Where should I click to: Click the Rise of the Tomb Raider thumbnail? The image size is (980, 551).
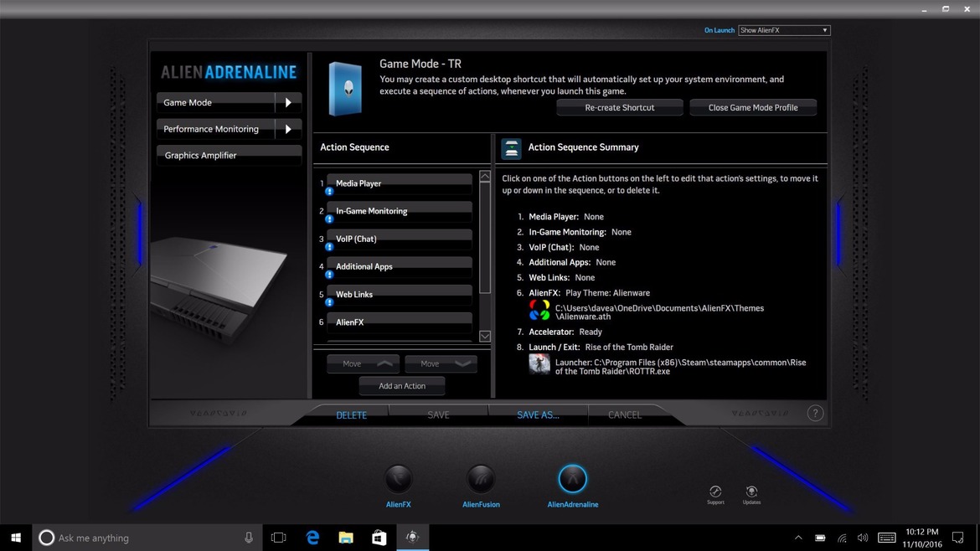tap(539, 363)
